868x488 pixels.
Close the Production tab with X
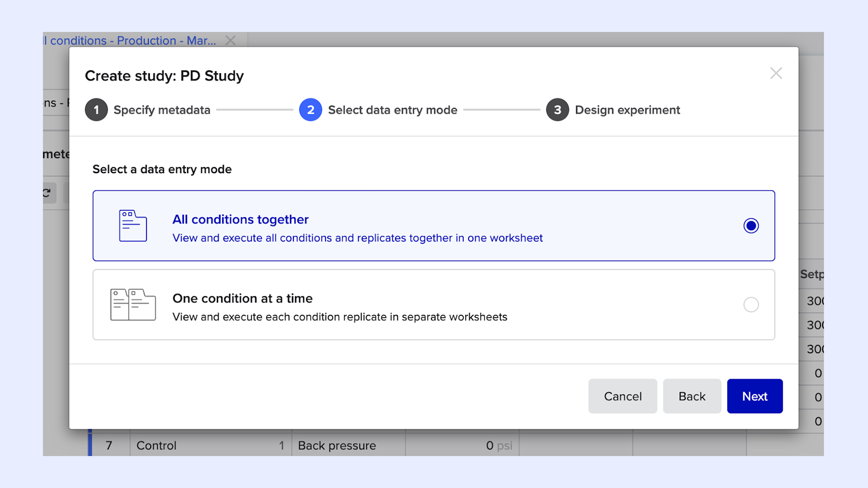click(231, 40)
